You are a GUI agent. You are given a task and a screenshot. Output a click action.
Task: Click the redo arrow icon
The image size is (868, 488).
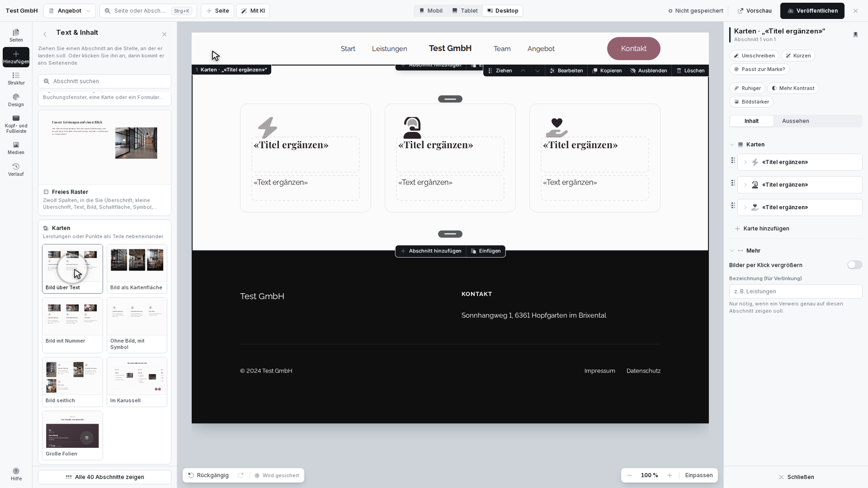(241, 475)
